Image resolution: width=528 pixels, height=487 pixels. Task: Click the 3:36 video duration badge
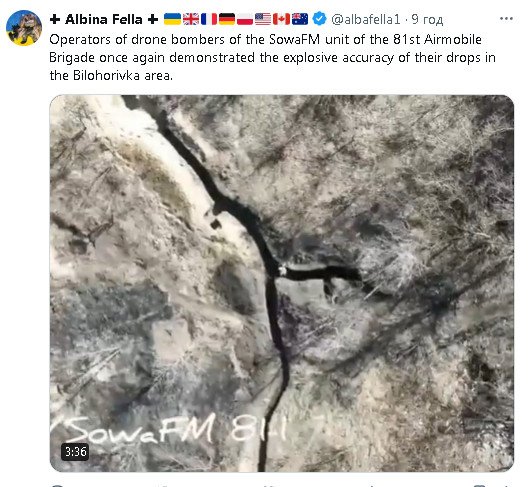point(75,451)
